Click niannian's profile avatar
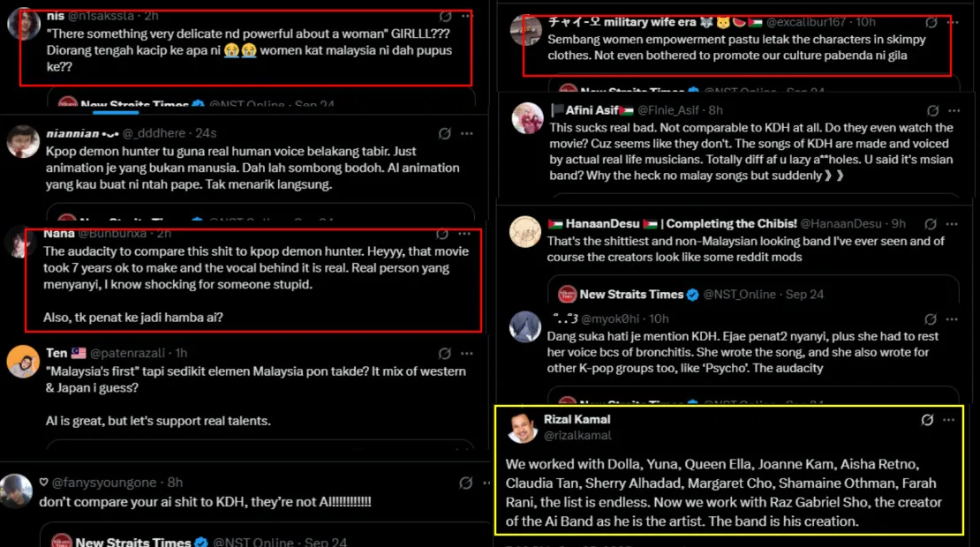Screen dimensions: 980x547 point(23,141)
